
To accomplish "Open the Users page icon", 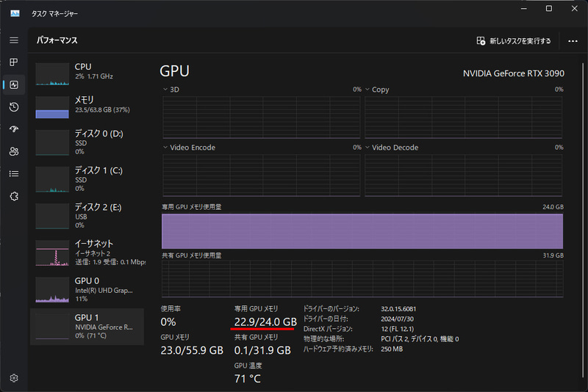I will 14,151.
